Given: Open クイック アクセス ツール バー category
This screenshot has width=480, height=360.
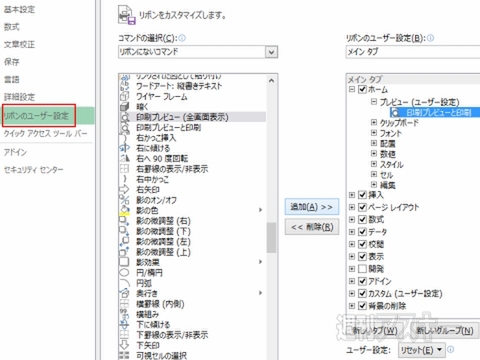Looking at the screenshot, I should click(46, 134).
